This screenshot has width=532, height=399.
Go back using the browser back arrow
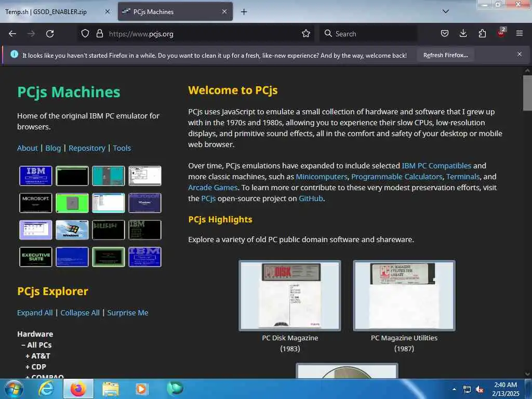pos(12,34)
